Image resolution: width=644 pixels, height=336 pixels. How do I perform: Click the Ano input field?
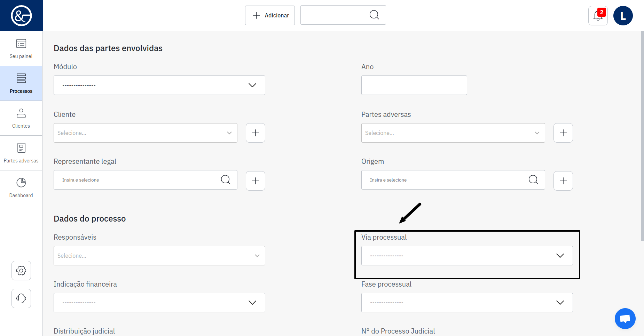point(414,85)
